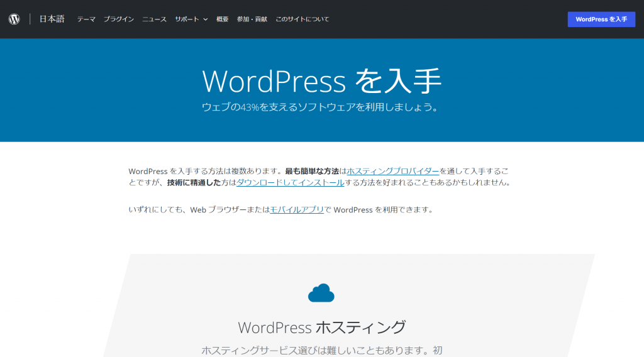Expand the サポート dropdown menu
The image size is (644, 357).
[x=191, y=19]
